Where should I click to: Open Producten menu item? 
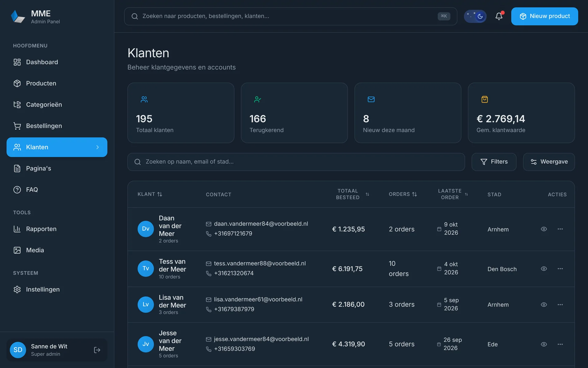pyautogui.click(x=57, y=83)
